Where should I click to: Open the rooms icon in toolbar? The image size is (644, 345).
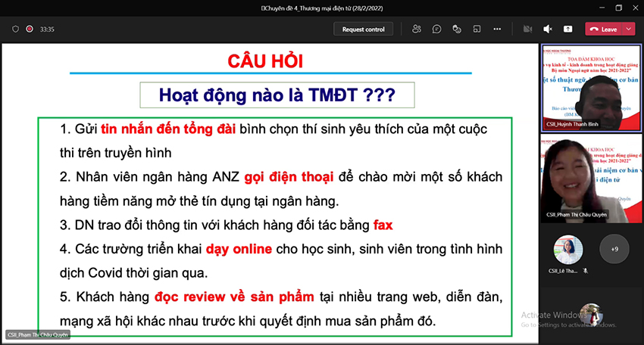477,29
